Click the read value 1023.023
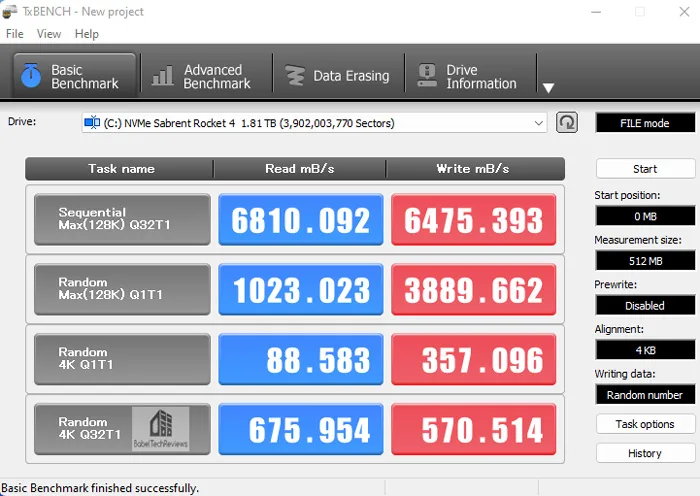 pyautogui.click(x=301, y=289)
